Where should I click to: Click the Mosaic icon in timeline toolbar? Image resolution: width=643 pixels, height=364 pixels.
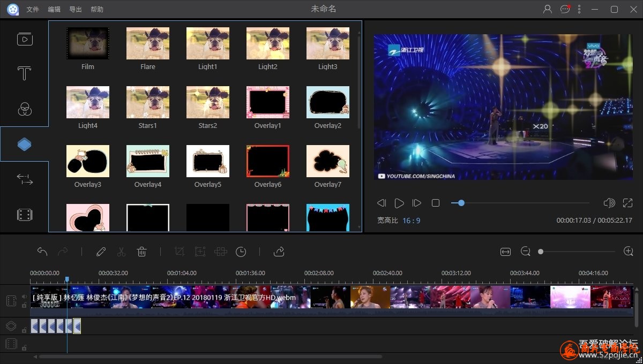220,252
